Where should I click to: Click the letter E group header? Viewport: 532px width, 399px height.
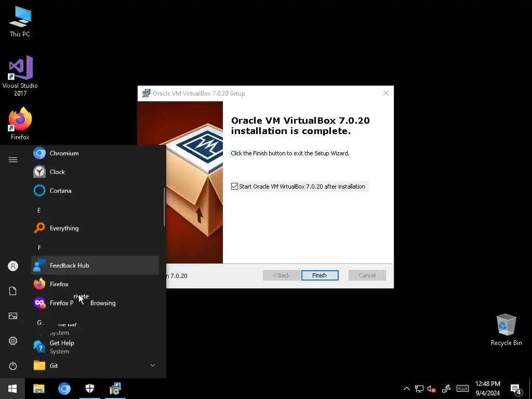pyautogui.click(x=39, y=210)
